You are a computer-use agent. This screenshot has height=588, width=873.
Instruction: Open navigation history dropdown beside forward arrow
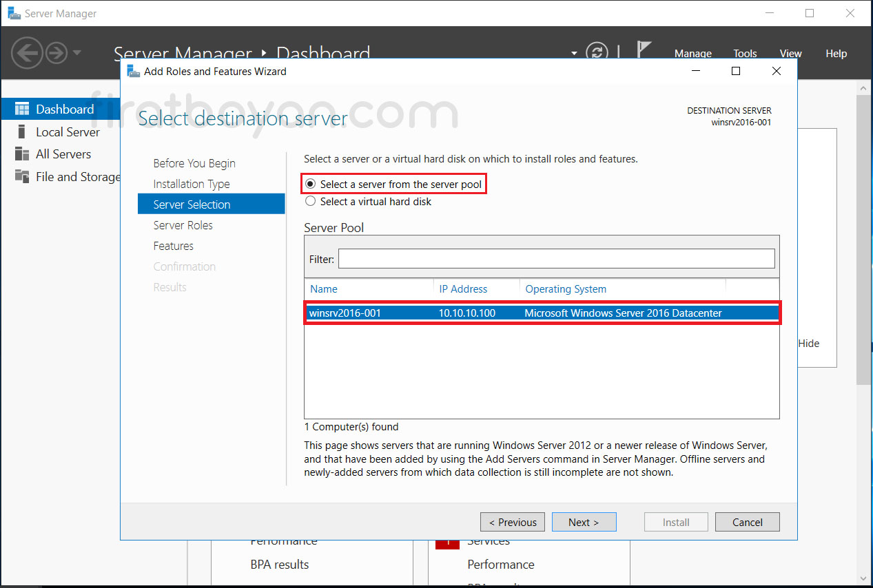(x=76, y=52)
